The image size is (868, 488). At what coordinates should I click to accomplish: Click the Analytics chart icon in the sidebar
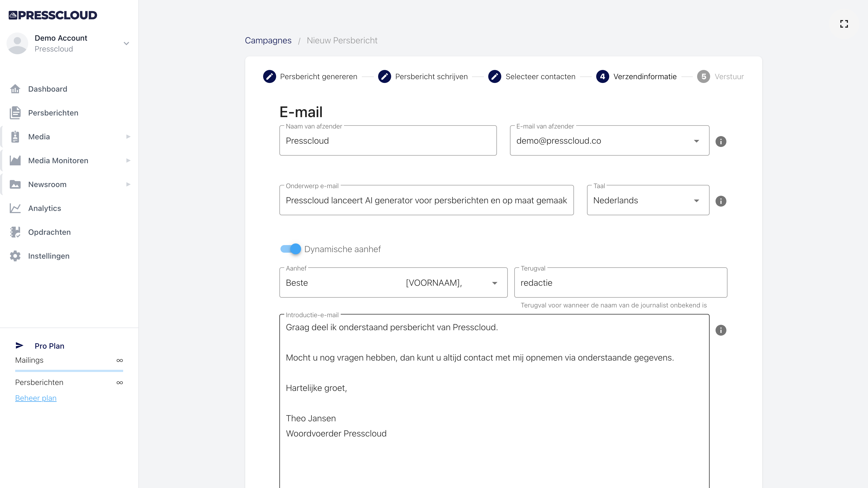click(15, 208)
